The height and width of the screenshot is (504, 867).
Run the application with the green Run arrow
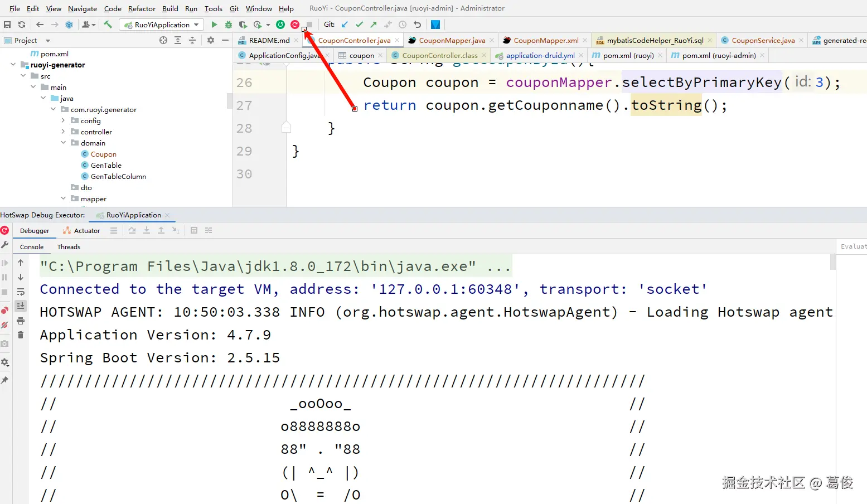[214, 24]
